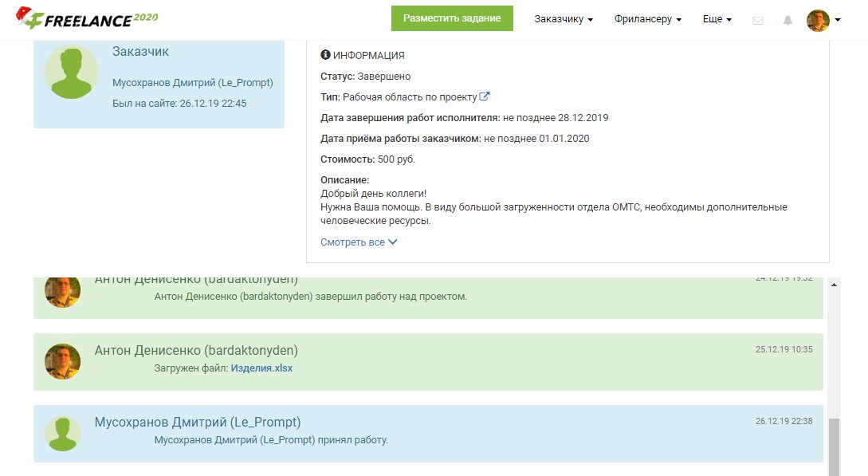Open the messages envelope icon
The width and height of the screenshot is (868, 476).
coord(757,20)
